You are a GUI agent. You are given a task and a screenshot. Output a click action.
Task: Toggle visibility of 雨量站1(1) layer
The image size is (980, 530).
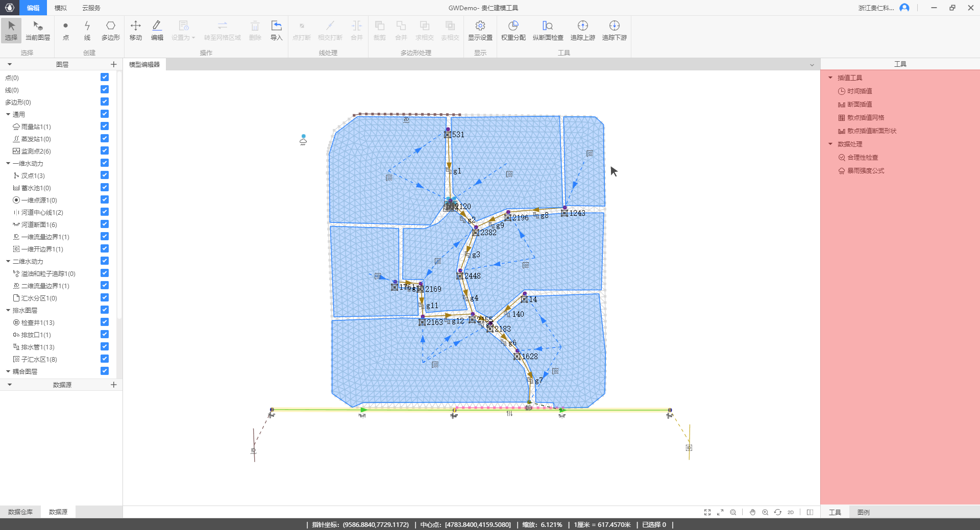(105, 127)
